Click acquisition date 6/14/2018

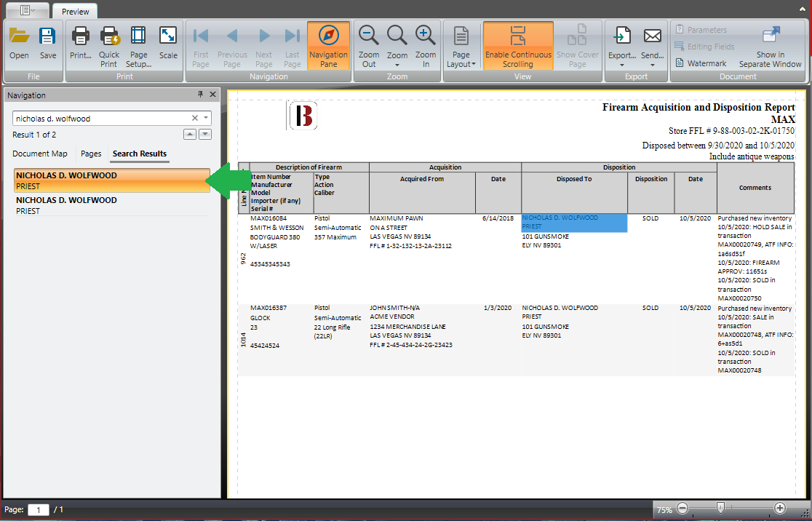(498, 218)
